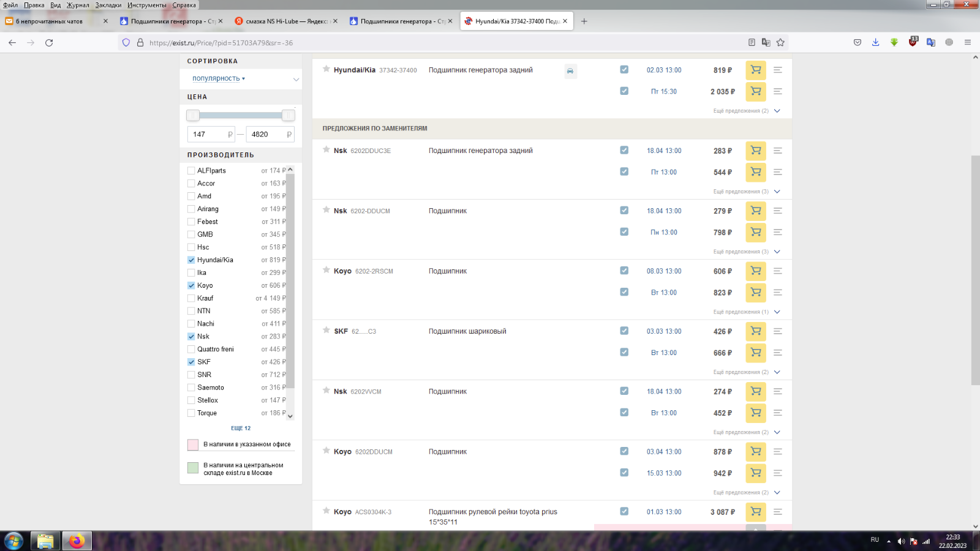Open the Windows Start menu
The width and height of the screenshot is (980, 551).
coord(13,541)
